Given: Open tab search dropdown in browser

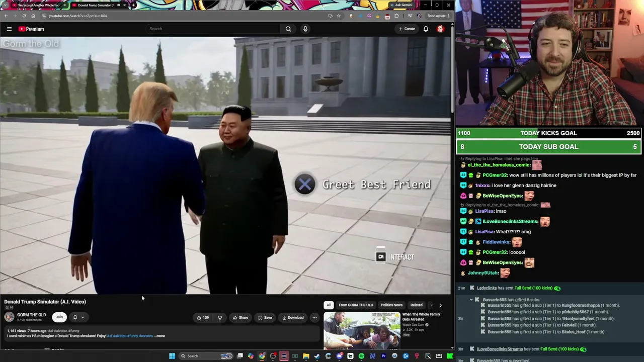Looking at the screenshot, I should point(6,5).
